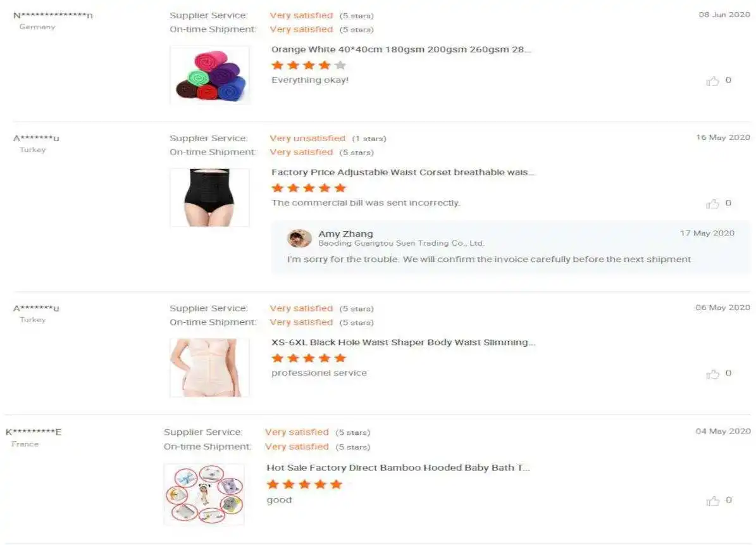
Task: Open "XS-6XL Black Hole Waist Shaper" link
Action: [x=403, y=342]
